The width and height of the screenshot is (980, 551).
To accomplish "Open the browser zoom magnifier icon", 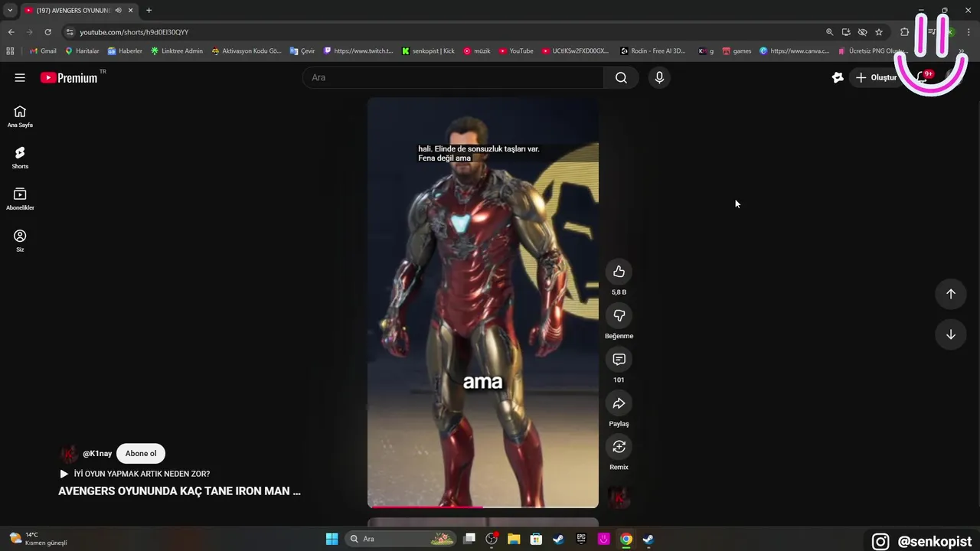I will pyautogui.click(x=829, y=32).
